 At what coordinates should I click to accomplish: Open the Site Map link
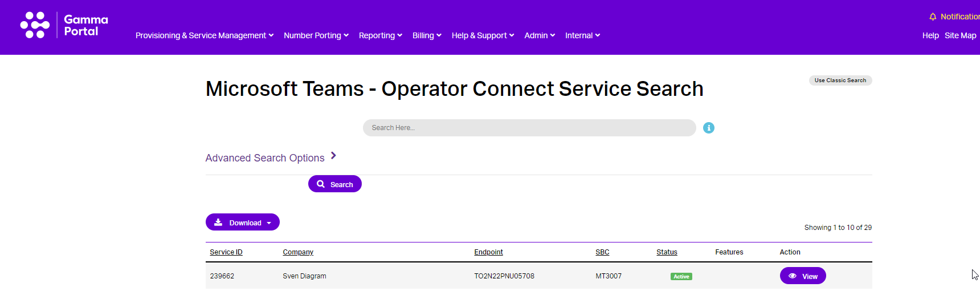[x=961, y=35]
